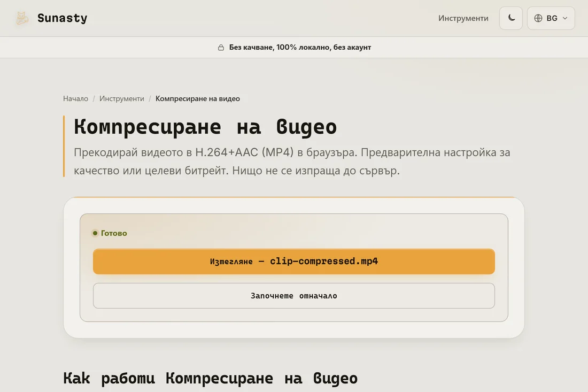
Task: Click the globe language icon
Action: [x=538, y=18]
